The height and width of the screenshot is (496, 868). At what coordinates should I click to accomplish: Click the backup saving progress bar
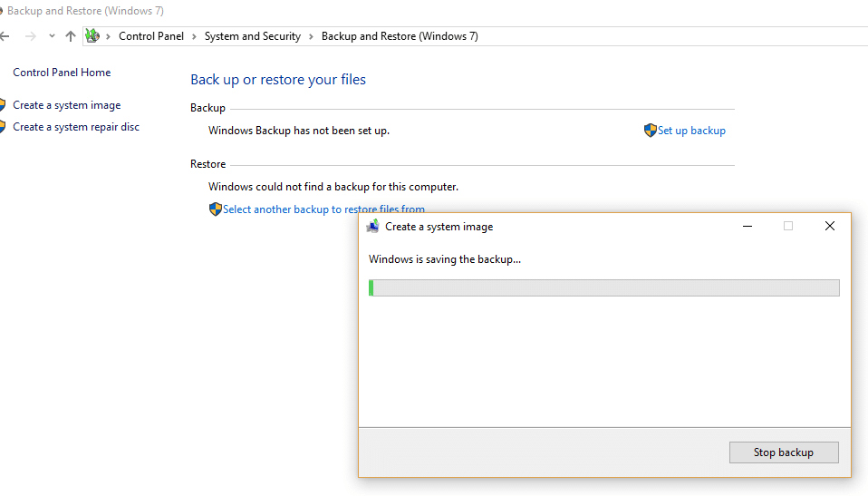point(603,287)
